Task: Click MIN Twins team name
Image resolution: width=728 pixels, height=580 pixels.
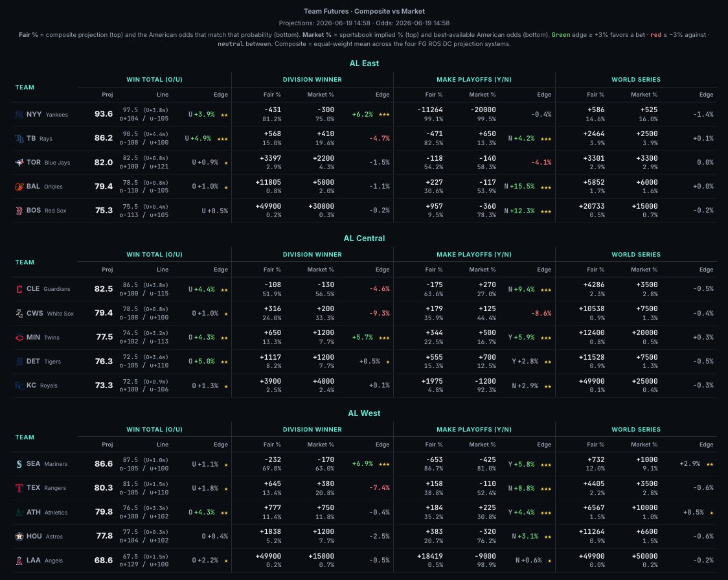Action: click(43, 338)
